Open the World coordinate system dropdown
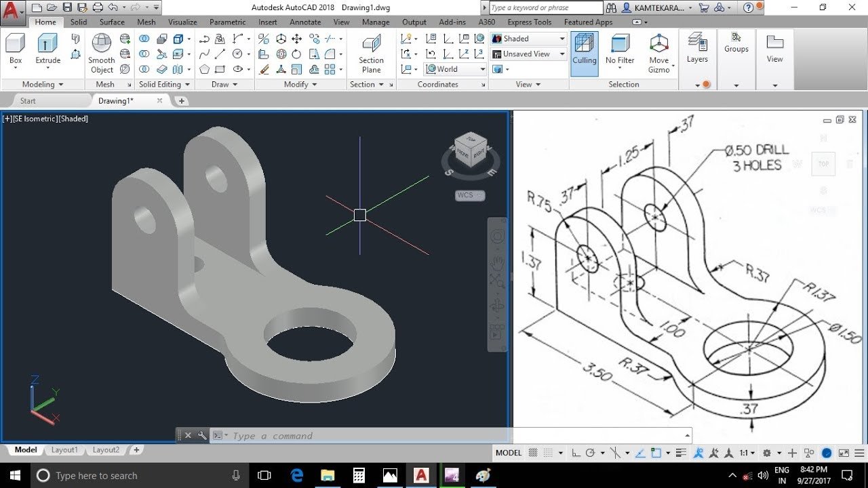868x488 pixels. [456, 69]
